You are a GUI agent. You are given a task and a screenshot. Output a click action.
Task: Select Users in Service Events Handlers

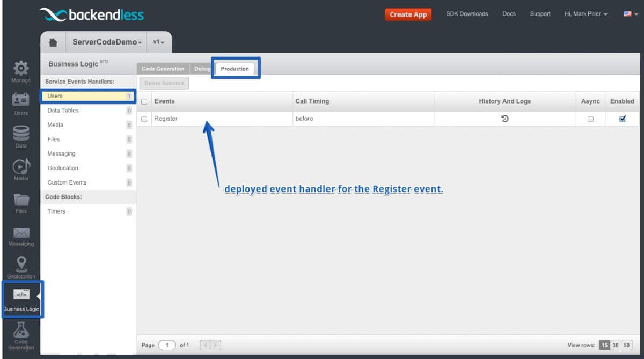click(87, 96)
